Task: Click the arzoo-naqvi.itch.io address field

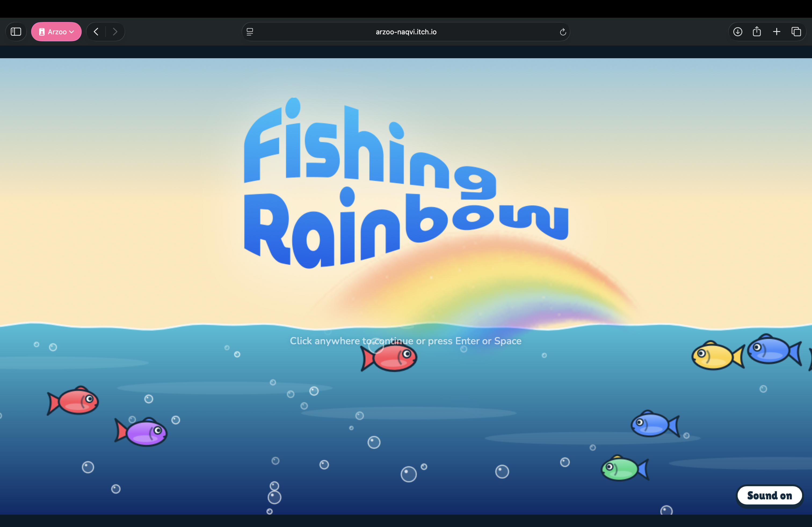Action: [406, 32]
